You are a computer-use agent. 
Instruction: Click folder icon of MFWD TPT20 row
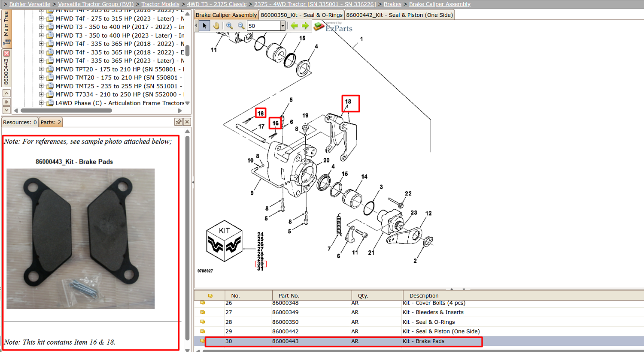click(50, 69)
